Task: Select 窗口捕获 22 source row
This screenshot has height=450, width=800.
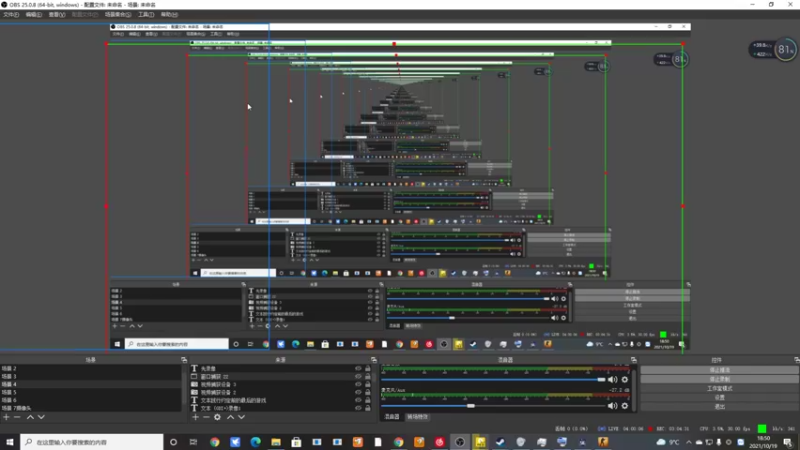Action: (281, 377)
